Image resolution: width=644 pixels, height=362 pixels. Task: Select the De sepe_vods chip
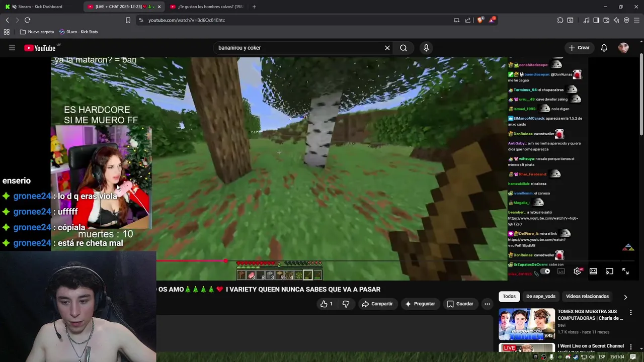point(541,296)
